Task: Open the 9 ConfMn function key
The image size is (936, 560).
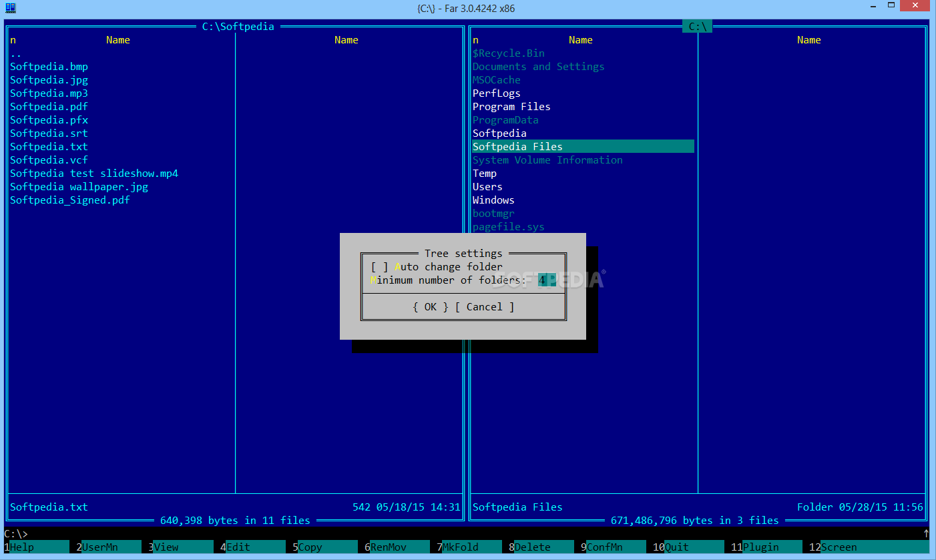Action: click(x=613, y=547)
